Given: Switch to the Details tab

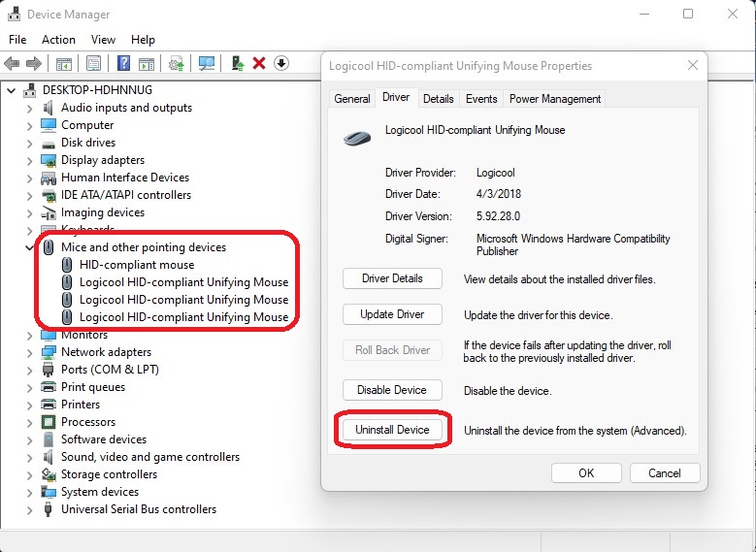Looking at the screenshot, I should point(439,99).
